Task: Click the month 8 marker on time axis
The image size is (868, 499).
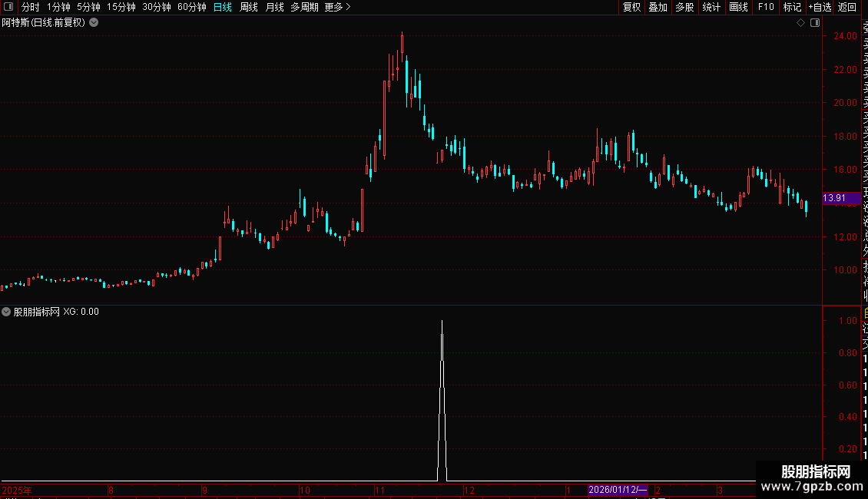Action: point(111,491)
